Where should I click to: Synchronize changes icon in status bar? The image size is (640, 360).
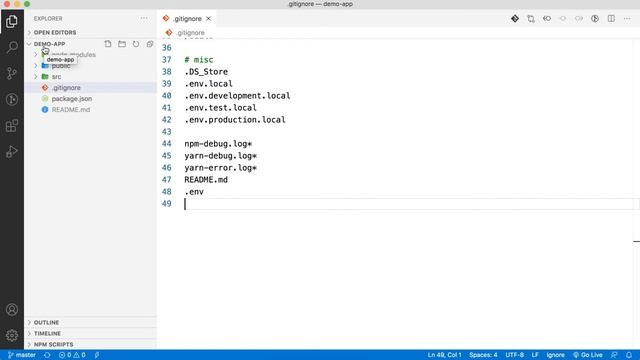coord(47,355)
